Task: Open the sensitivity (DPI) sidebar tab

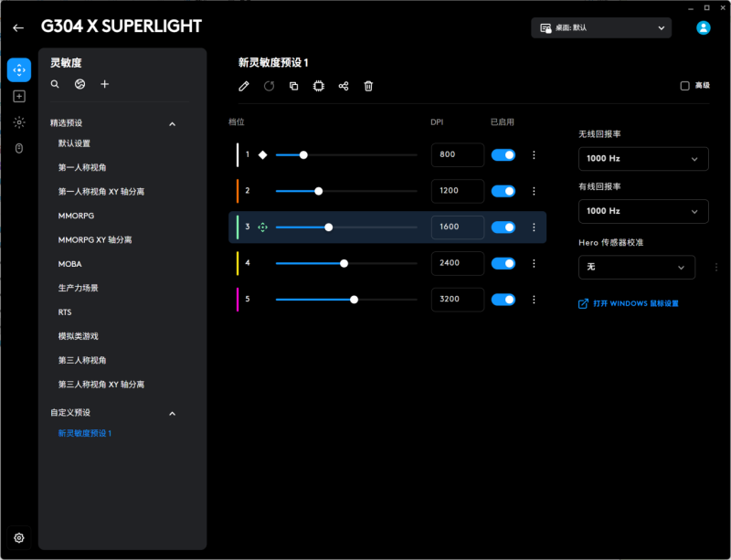Action: [x=19, y=70]
